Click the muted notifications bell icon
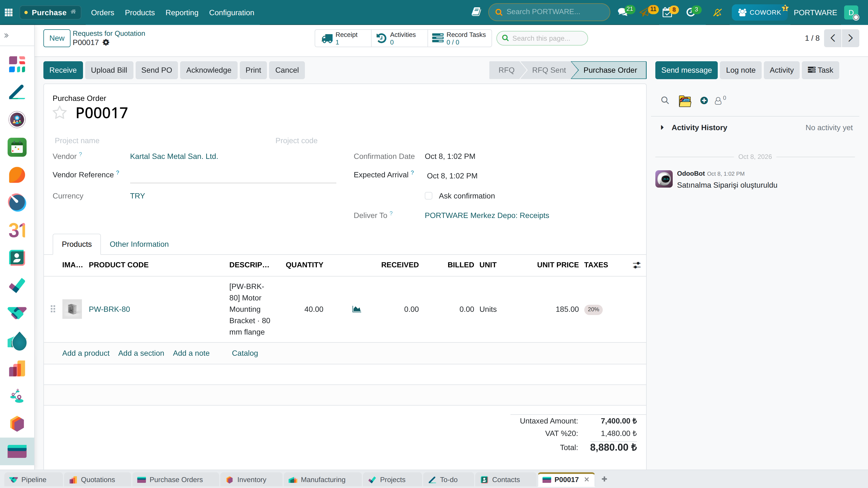The height and width of the screenshot is (488, 868). tap(717, 12)
